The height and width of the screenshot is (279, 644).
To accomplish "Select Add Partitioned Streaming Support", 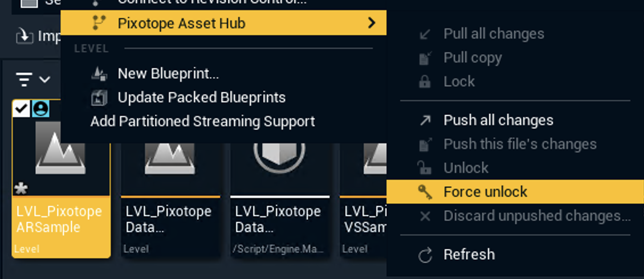I will 202,121.
